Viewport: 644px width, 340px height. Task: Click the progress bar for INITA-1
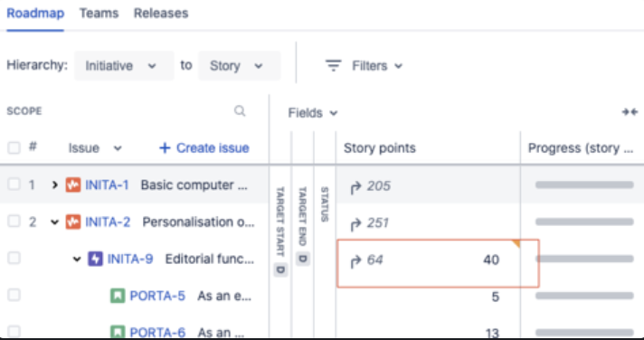tap(584, 184)
